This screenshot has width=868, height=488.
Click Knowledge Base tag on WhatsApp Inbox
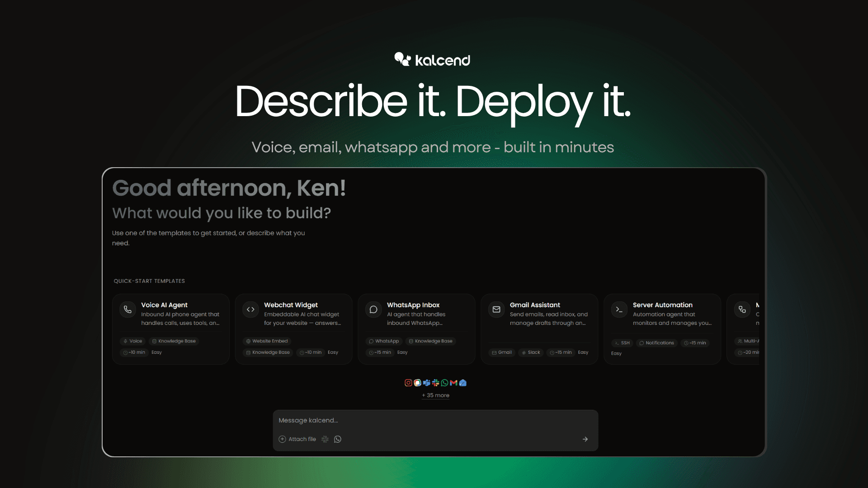[430, 341]
